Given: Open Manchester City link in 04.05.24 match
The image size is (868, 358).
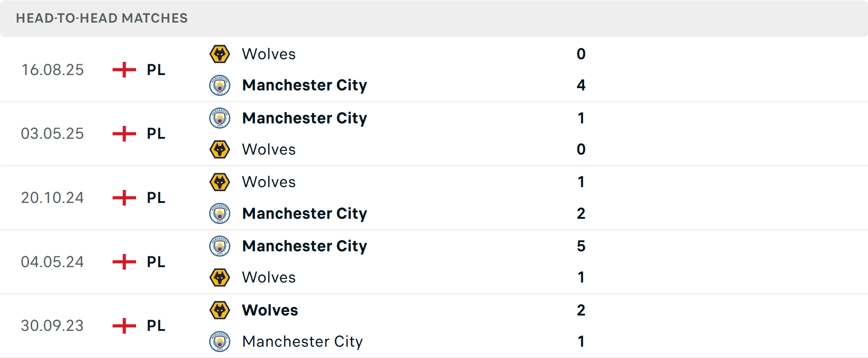Looking at the screenshot, I should pos(304,246).
